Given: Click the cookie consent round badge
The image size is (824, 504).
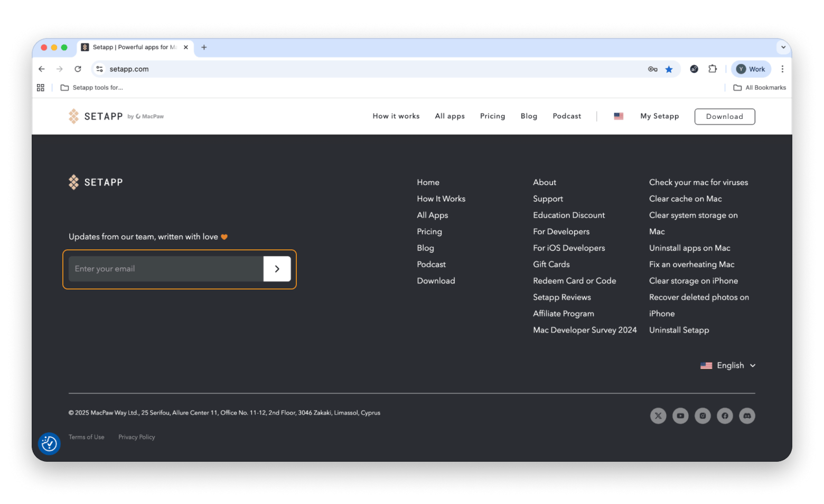Looking at the screenshot, I should tap(49, 444).
